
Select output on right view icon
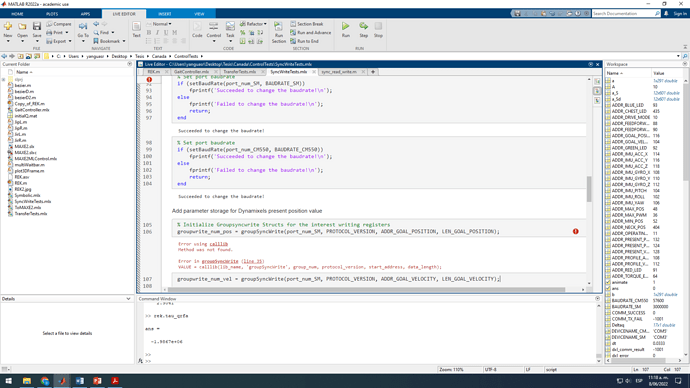pos(597,81)
